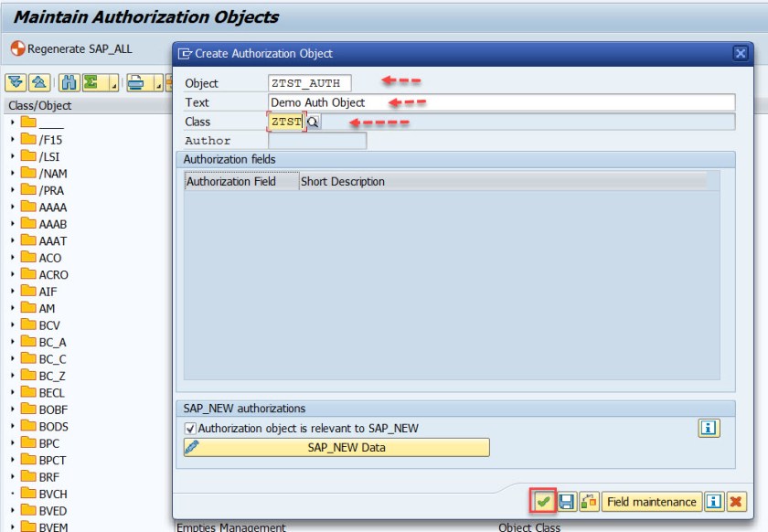Toggle Authorization object is relevant to SAP_NEW
768x532 pixels.
190,429
